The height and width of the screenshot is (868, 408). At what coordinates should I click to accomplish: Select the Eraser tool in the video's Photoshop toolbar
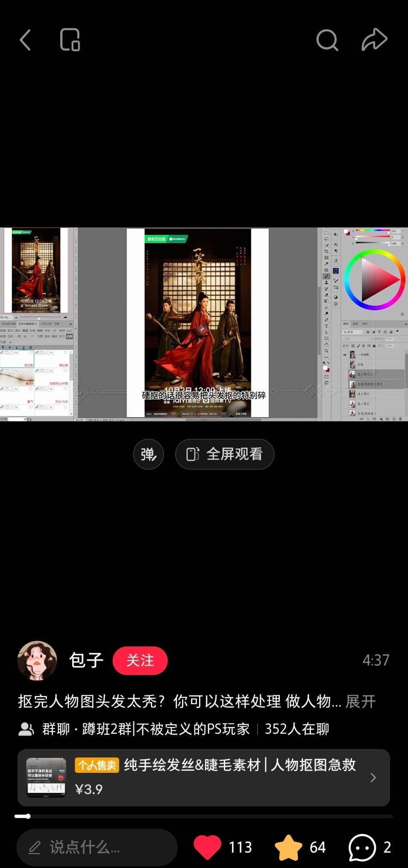pos(326,295)
